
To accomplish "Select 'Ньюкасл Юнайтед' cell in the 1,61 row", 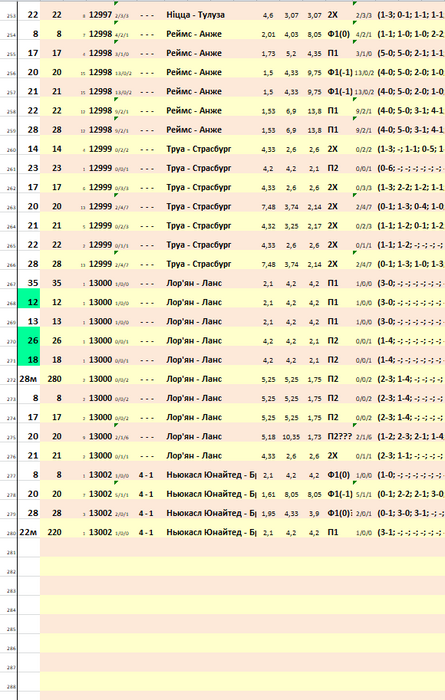I will [211, 494].
